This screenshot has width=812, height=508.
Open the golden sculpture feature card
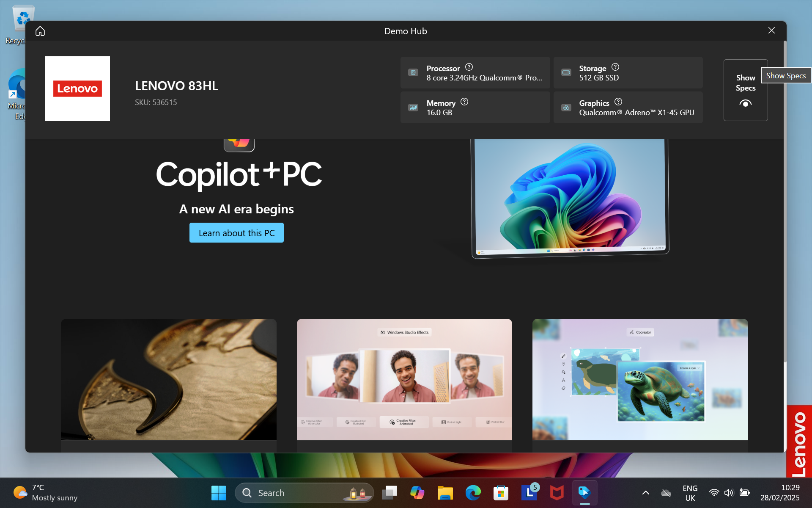click(169, 380)
